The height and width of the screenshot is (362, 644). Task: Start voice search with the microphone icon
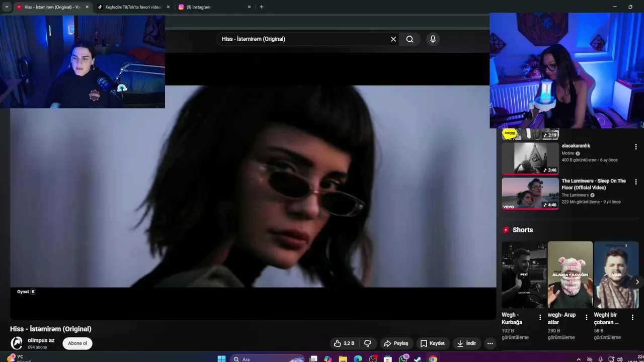433,39
